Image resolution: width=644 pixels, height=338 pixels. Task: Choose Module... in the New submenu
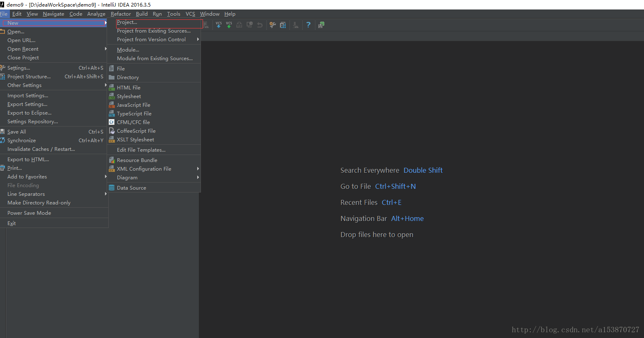click(154, 50)
